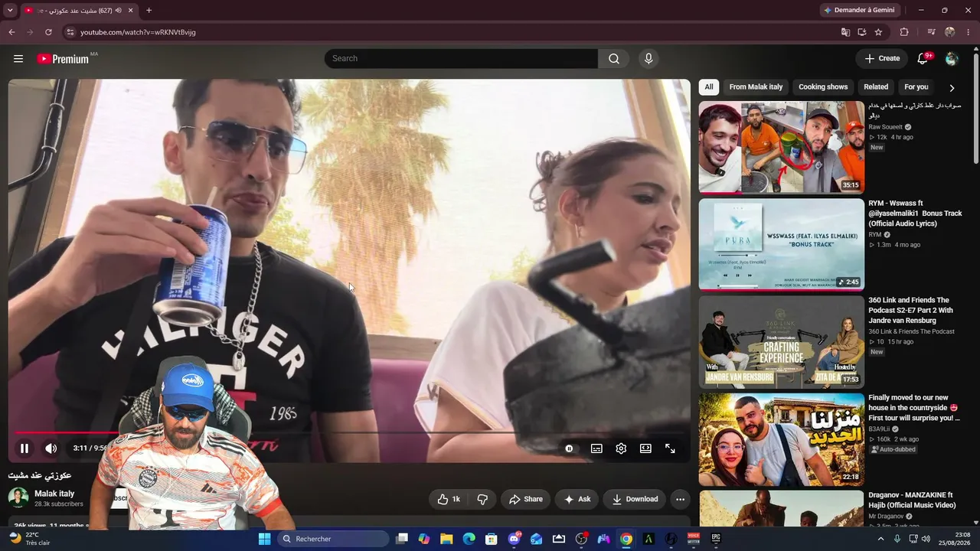Open the Crafting Experience podcast thumbnail
The image size is (980, 551).
coord(782,342)
